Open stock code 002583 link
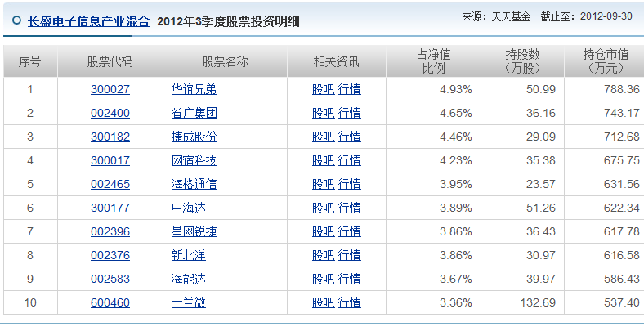This screenshot has width=644, height=327. pyautogui.click(x=110, y=279)
